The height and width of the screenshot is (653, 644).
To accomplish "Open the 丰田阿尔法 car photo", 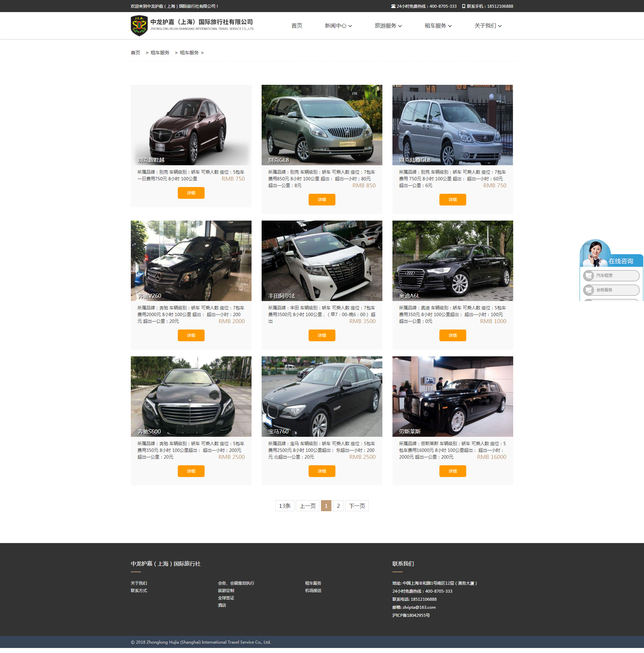I will 322,261.
